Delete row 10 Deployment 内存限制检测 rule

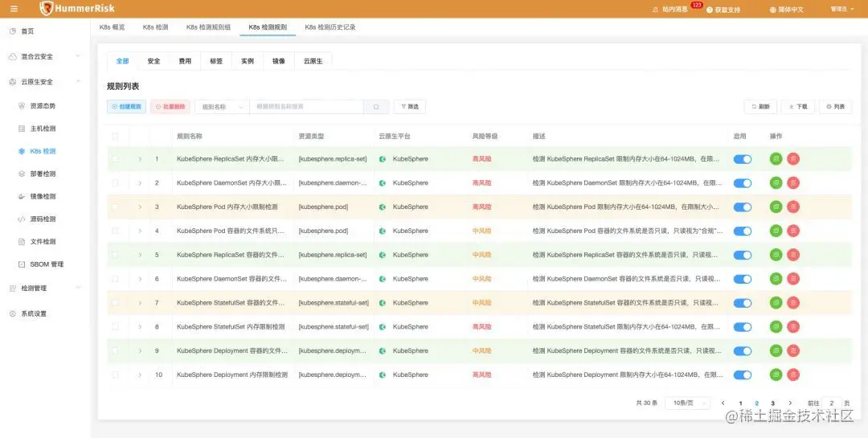(793, 375)
